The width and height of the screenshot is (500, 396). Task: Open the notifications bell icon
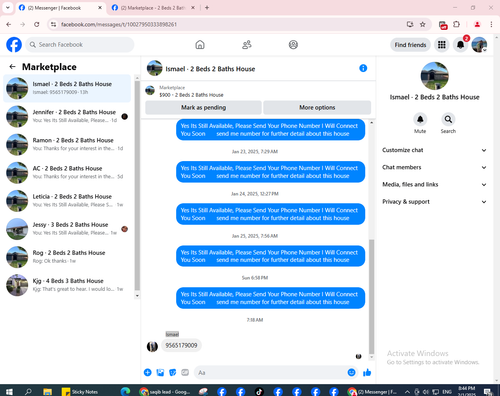tap(460, 45)
